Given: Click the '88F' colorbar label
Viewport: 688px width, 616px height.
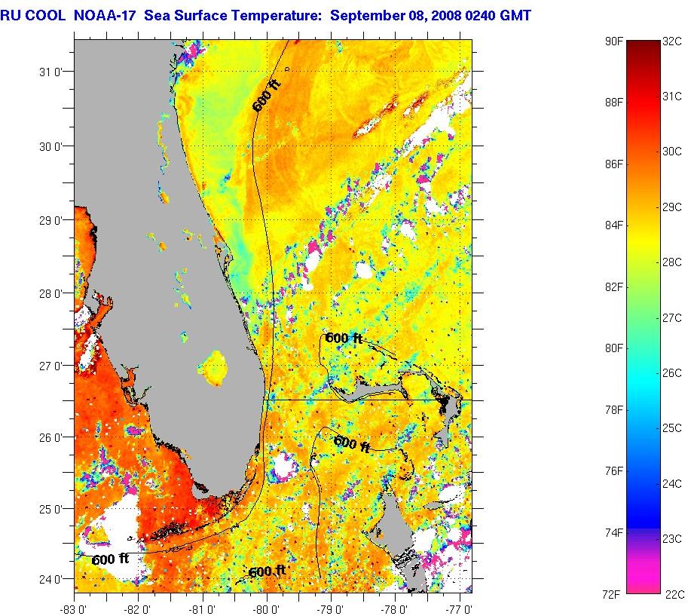Looking at the screenshot, I should (x=613, y=103).
